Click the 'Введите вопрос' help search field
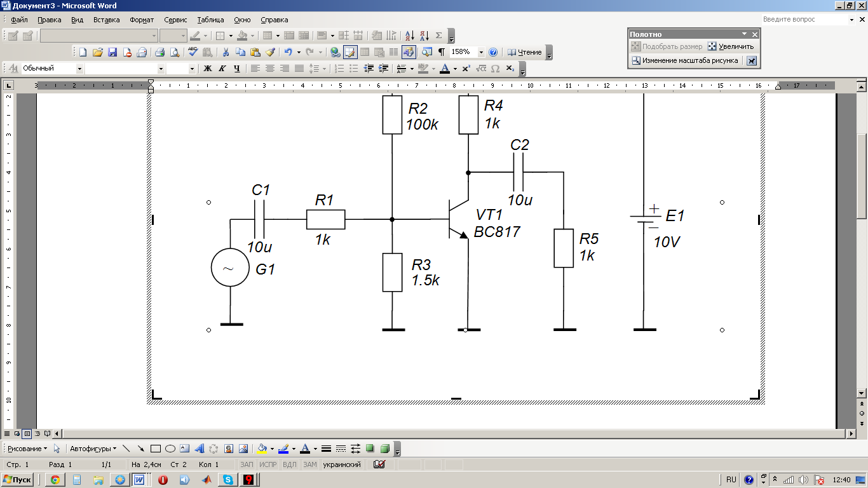The width and height of the screenshot is (868, 488). tap(803, 20)
